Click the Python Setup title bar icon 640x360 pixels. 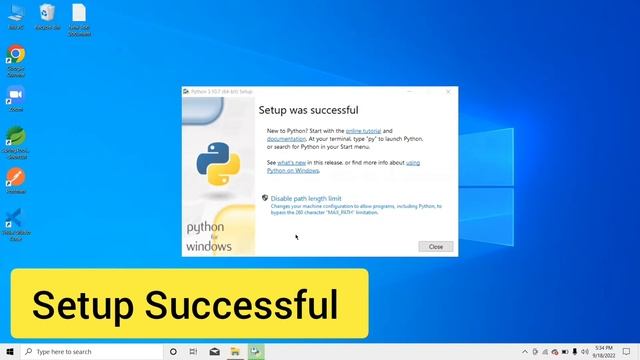[x=186, y=91]
